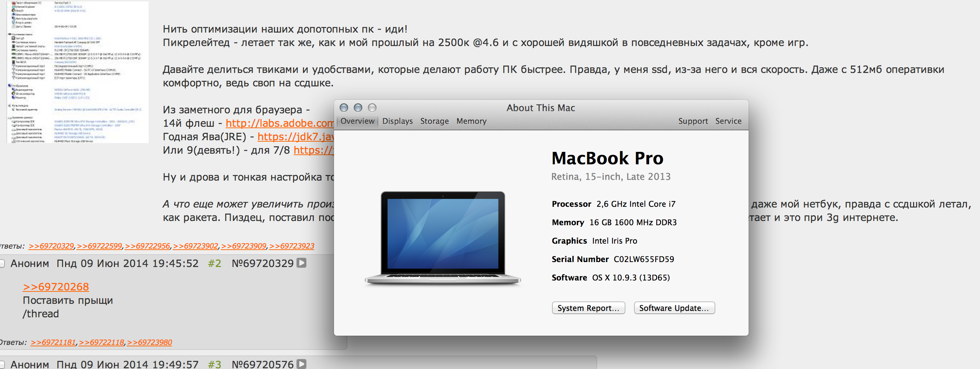Click the MacBook Pro laptop image
Viewport: 980px width, 369px height.
[x=443, y=238]
